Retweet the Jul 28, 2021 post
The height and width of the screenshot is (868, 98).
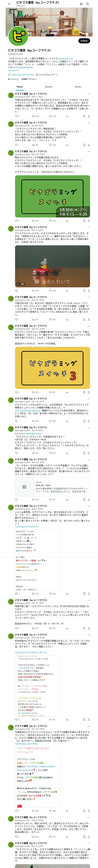click(x=35, y=145)
